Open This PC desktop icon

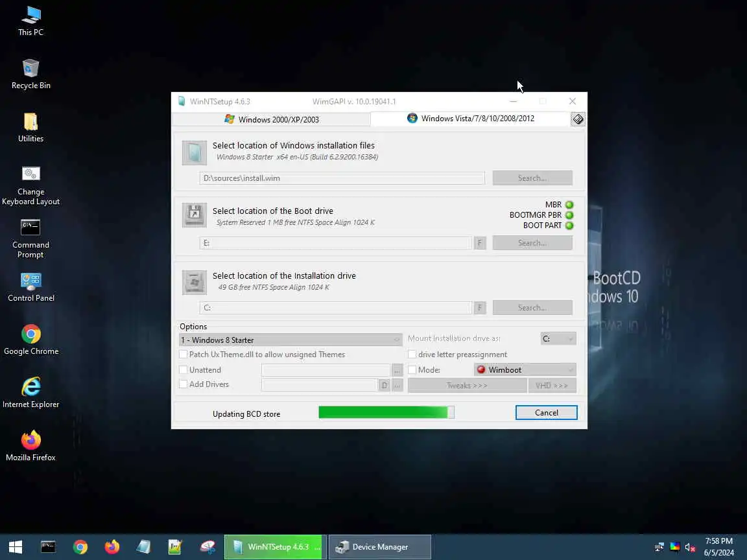[x=31, y=21]
